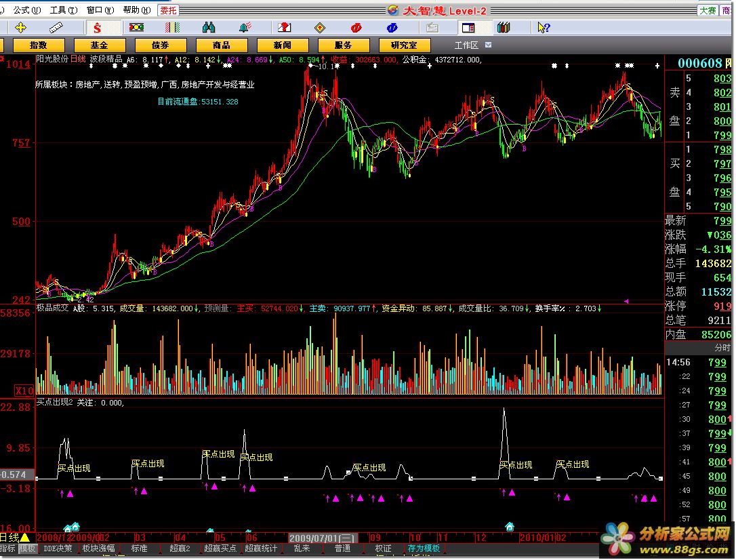Click the traffic light toolbar icon

point(136,28)
